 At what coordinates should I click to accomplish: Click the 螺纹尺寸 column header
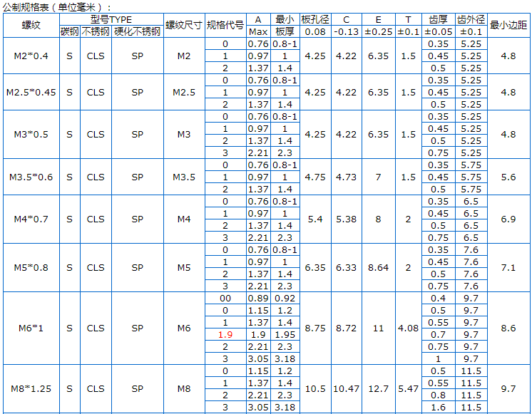184,26
